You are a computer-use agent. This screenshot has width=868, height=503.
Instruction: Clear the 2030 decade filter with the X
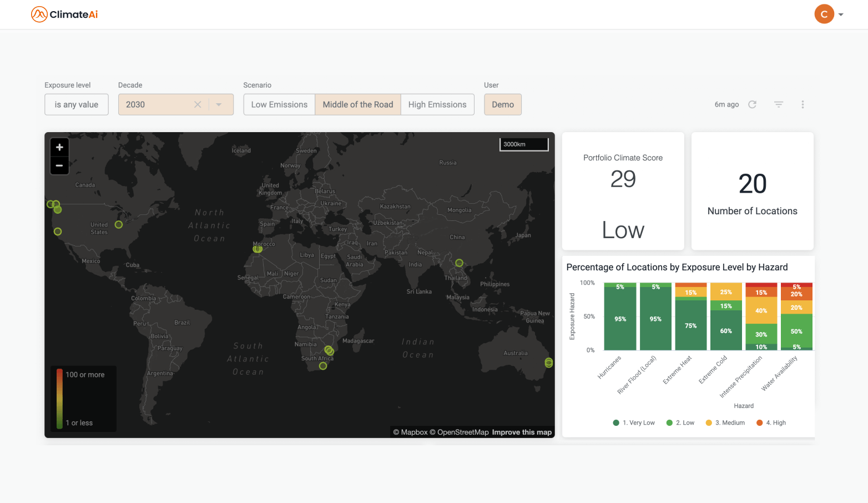tap(198, 104)
